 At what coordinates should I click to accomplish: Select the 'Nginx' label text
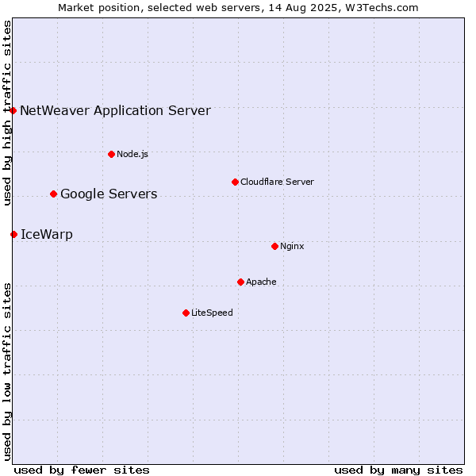[x=292, y=246]
